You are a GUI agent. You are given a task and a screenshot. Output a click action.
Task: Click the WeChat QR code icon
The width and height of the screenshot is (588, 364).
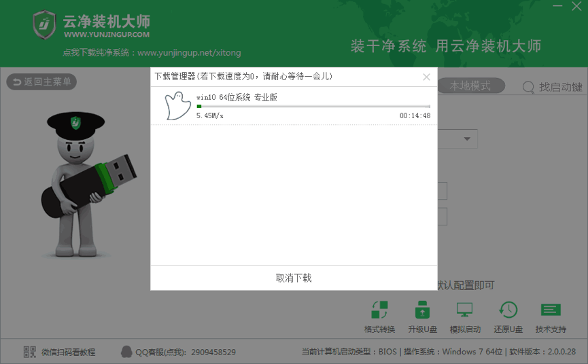coord(30,352)
